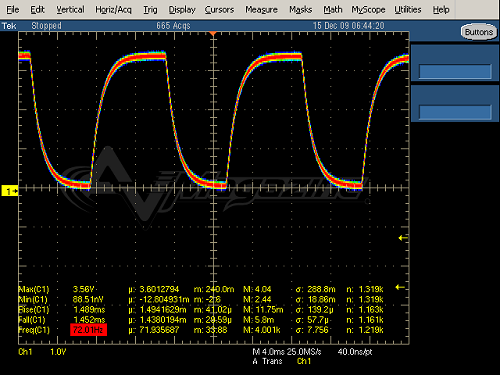This screenshot has height=375, width=500.
Task: Open the Math menu
Action: (x=333, y=10)
